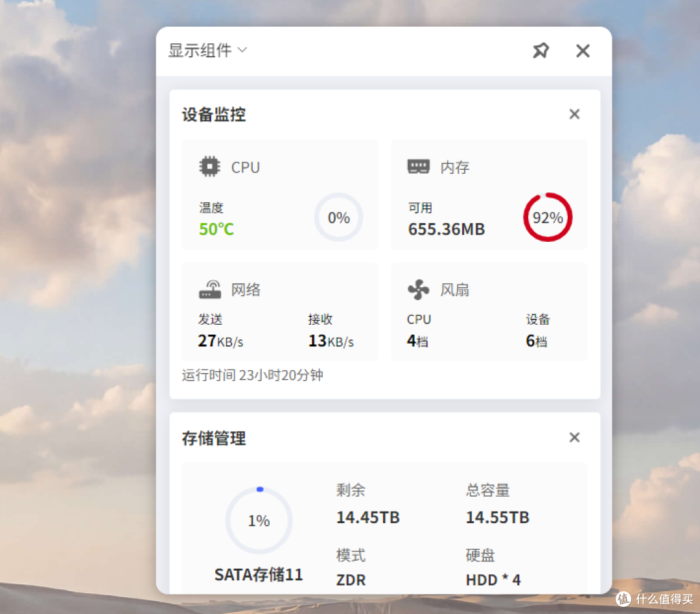Screen dimensions: 700x614
Task: Close the 存储管理 card
Action: (574, 437)
